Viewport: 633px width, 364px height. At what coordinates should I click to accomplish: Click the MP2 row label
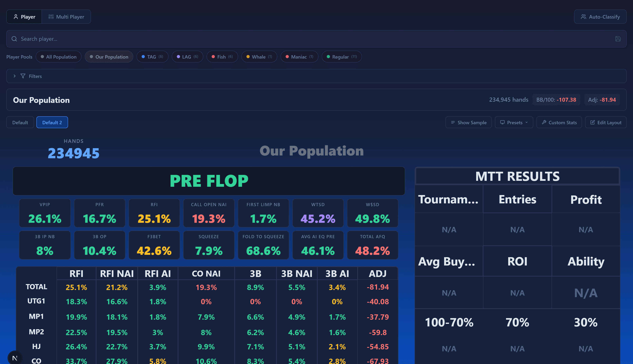tap(36, 332)
